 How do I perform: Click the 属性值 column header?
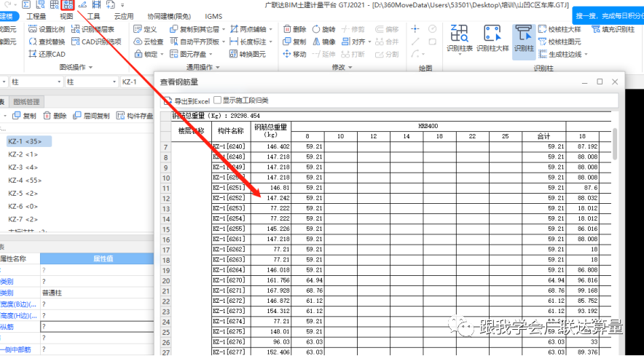click(x=97, y=258)
